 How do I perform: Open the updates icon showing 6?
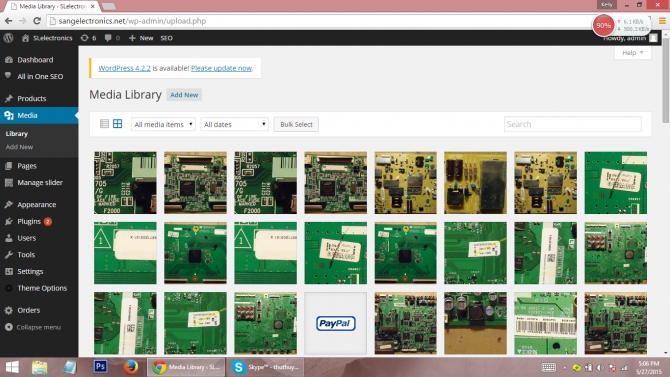tap(88, 38)
